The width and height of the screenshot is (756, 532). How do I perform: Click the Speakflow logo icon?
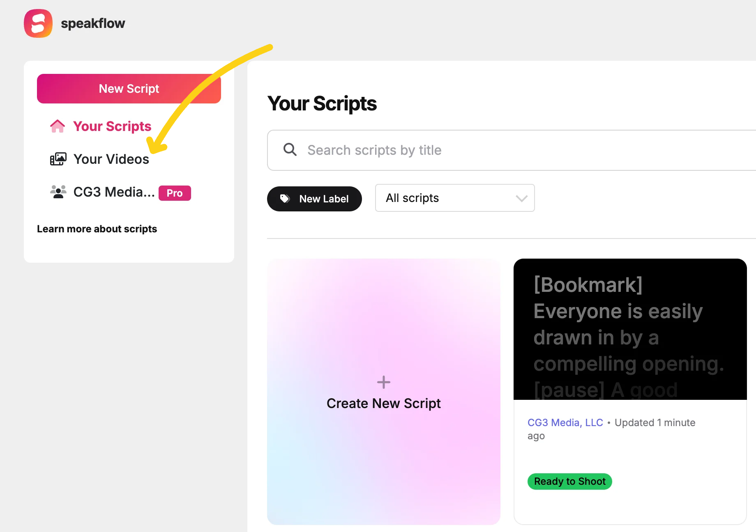pos(38,23)
